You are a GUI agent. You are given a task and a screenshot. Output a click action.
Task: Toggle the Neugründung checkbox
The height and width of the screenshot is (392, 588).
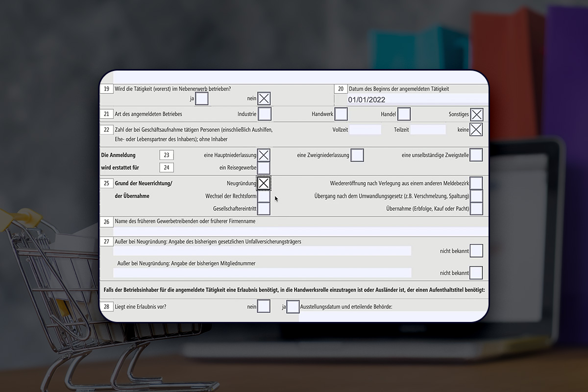264,183
